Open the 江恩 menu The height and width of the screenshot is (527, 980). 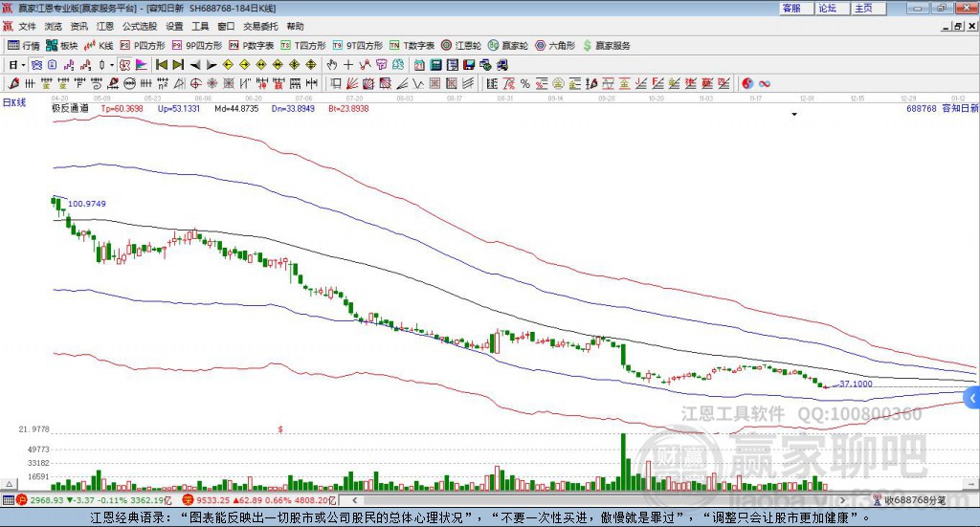pos(105,26)
